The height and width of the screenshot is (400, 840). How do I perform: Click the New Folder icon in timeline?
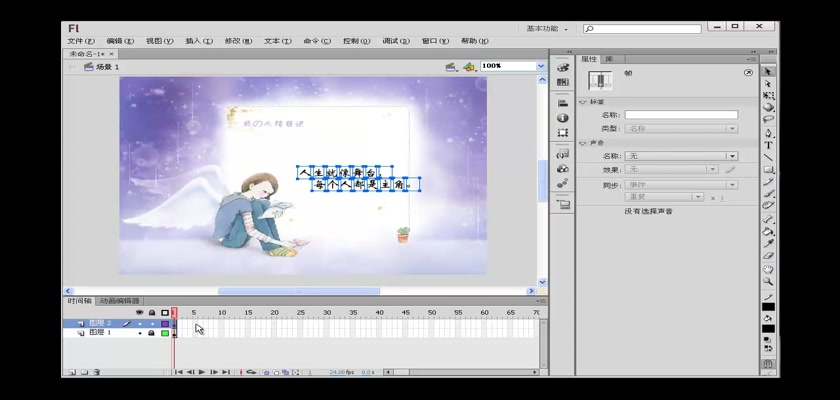click(x=85, y=372)
